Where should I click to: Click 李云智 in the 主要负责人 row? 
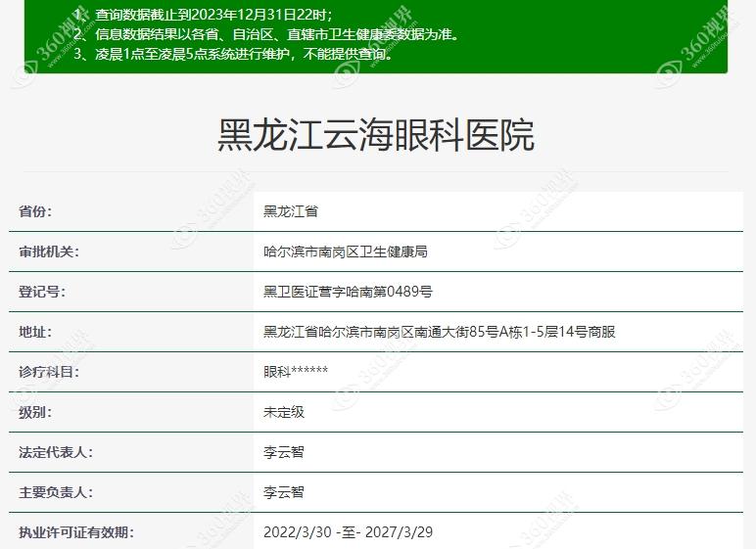click(284, 492)
